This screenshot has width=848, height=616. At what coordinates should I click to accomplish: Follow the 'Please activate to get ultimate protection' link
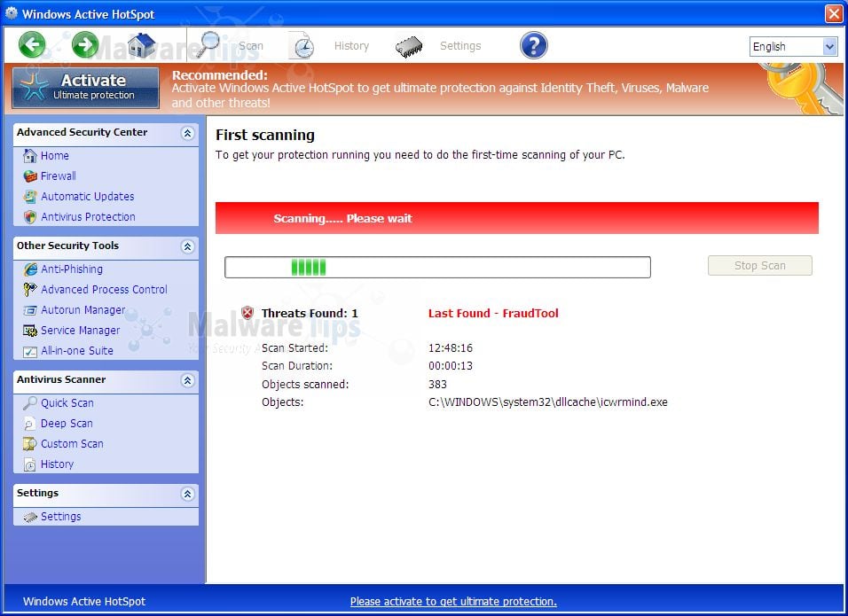coord(453,602)
